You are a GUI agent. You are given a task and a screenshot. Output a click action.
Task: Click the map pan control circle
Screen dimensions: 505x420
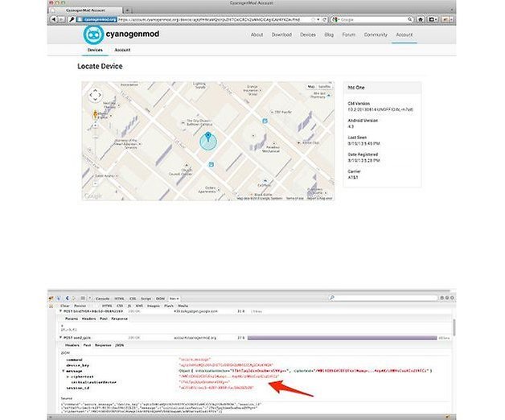click(95, 95)
